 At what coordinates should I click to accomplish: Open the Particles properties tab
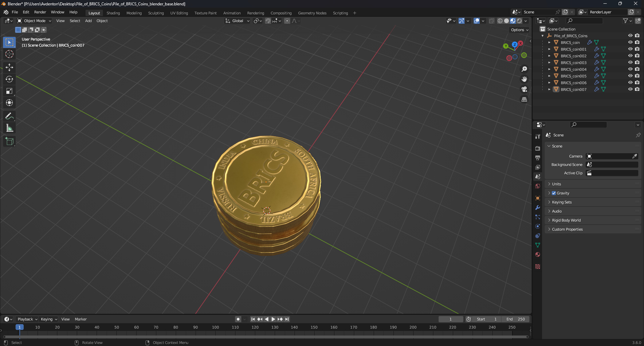(538, 217)
